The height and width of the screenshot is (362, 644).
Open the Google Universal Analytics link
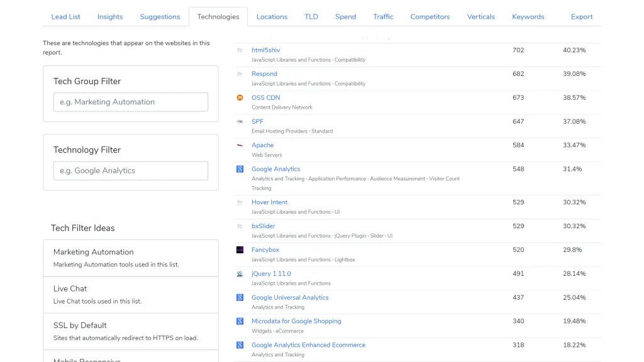coord(290,297)
